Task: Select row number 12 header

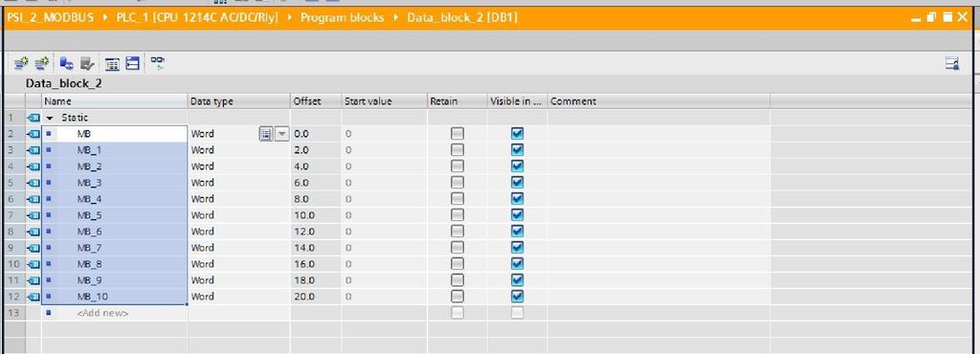Action: [14, 297]
